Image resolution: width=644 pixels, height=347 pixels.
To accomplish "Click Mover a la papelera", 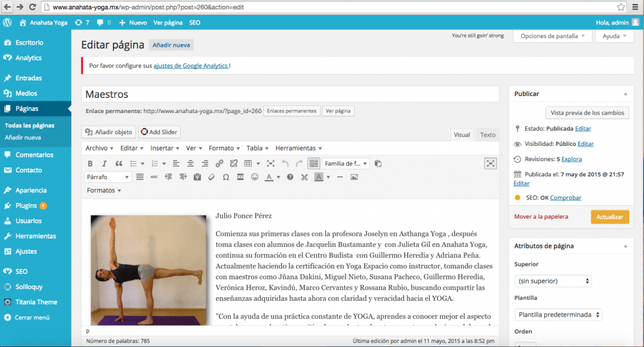I will tap(542, 217).
